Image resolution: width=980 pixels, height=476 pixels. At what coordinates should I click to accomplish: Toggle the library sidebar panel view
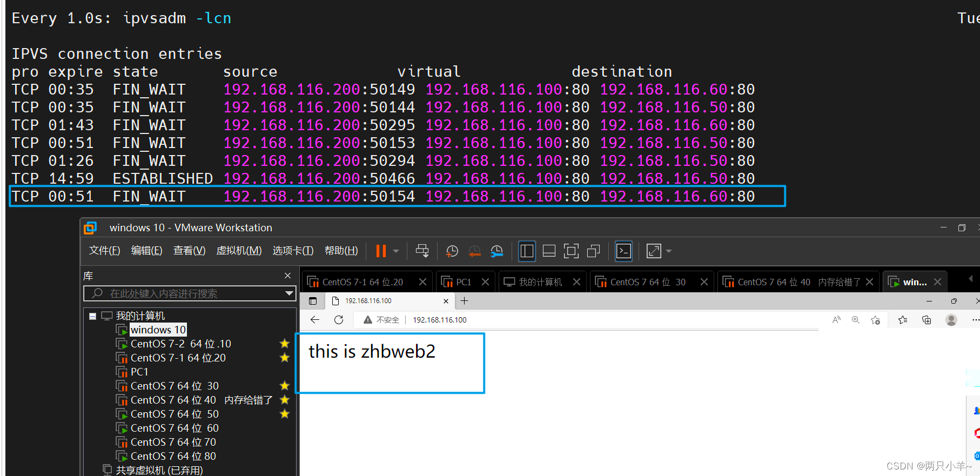[x=527, y=251]
